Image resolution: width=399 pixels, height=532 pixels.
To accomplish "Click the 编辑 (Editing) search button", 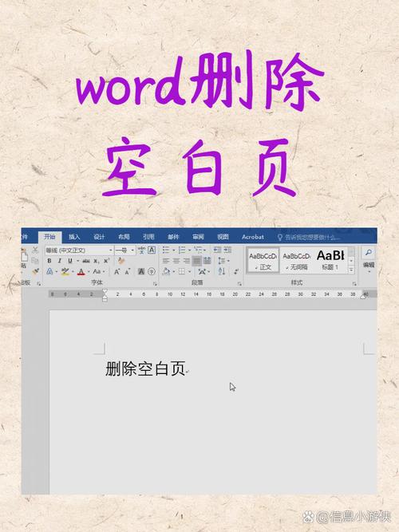I will point(369,258).
